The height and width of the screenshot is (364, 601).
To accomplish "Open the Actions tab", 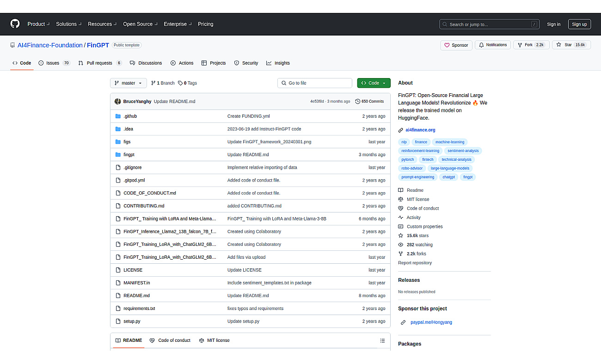I will (x=182, y=63).
